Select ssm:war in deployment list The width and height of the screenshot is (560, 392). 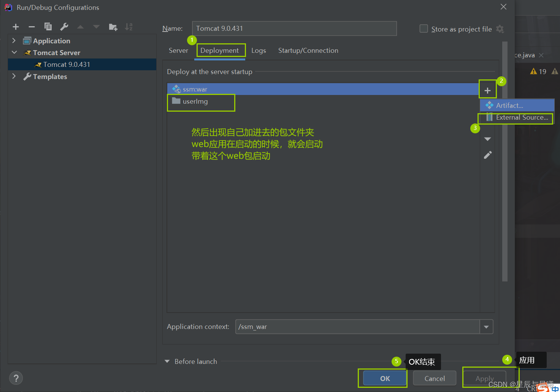click(x=323, y=89)
